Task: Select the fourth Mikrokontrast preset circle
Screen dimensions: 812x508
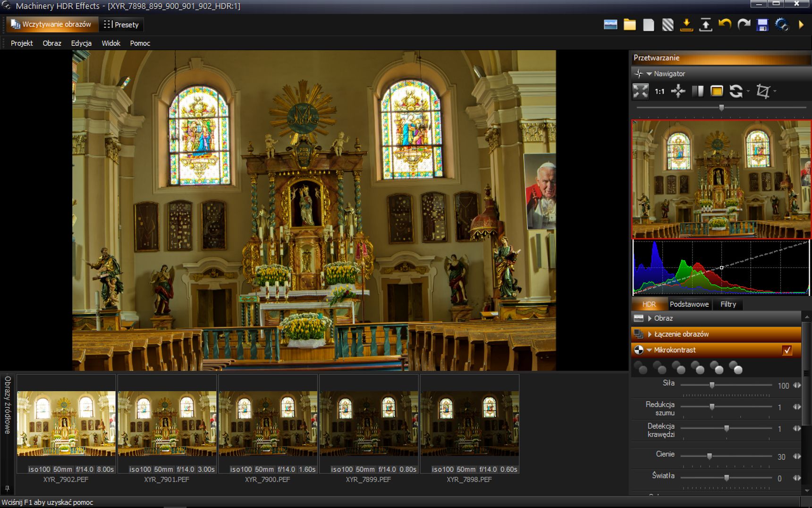Action: click(x=698, y=368)
